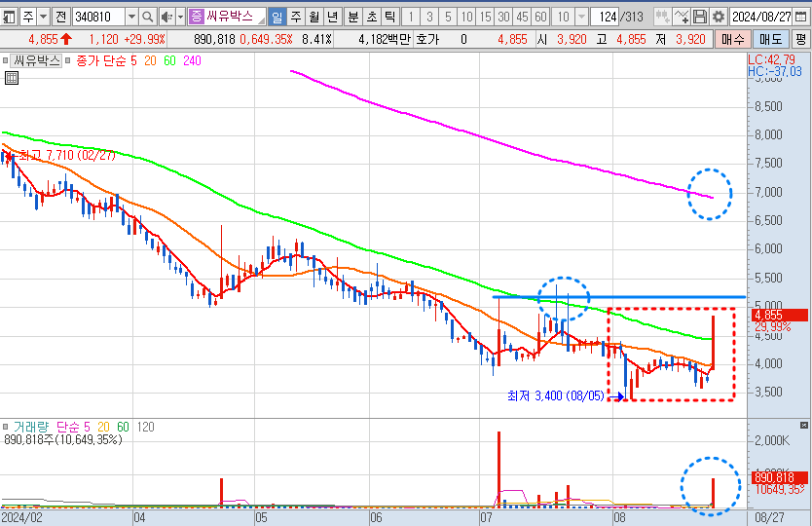Open the calendar date picker icon
The image size is (812, 526).
pos(800,18)
